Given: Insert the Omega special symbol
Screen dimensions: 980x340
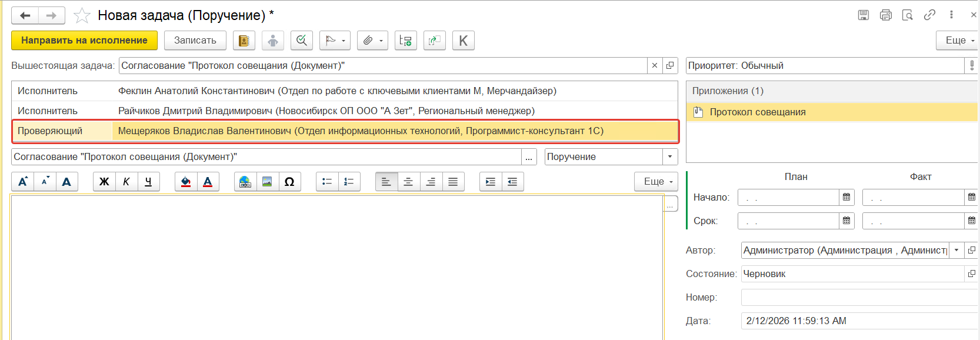Looking at the screenshot, I should coord(289,182).
